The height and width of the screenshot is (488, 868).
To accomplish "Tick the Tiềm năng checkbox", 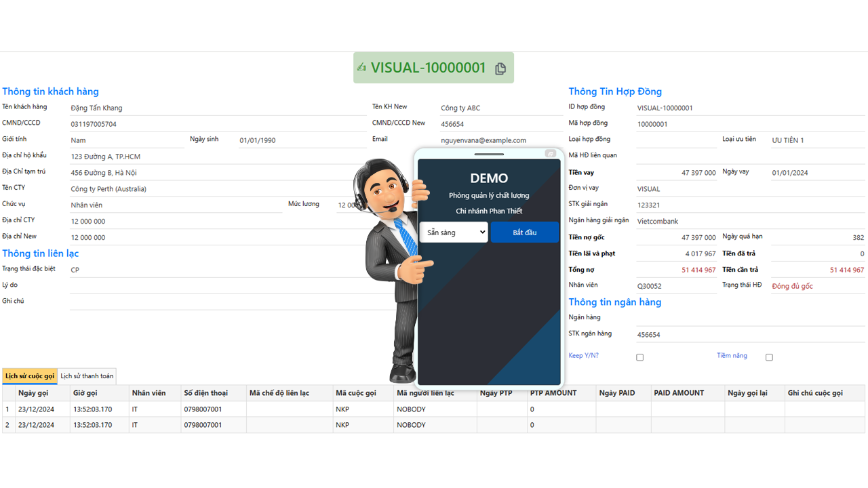I will click(769, 357).
